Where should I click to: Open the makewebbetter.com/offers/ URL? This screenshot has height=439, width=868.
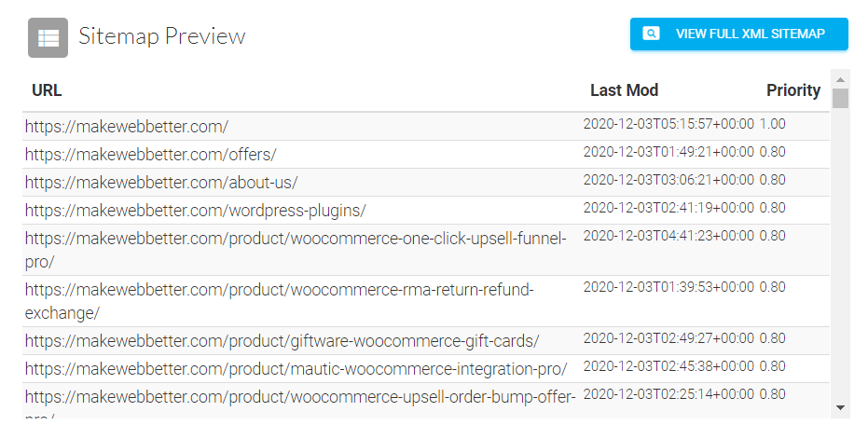pos(151,155)
